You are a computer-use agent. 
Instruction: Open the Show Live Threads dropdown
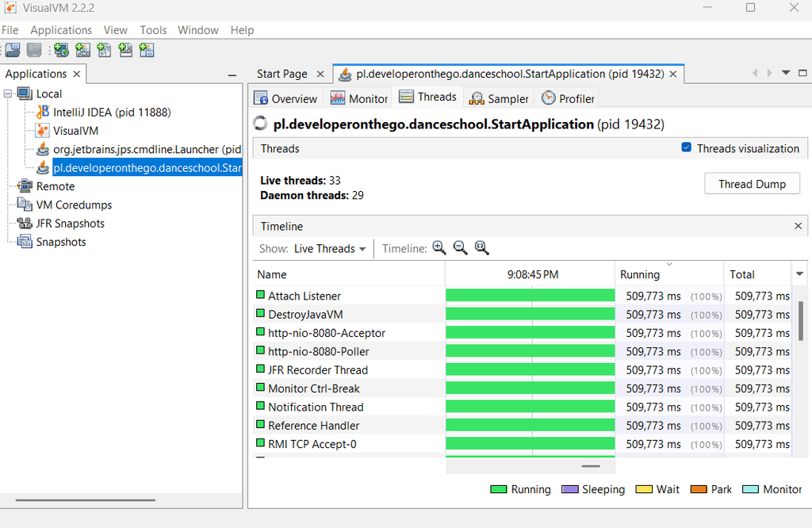(x=330, y=249)
